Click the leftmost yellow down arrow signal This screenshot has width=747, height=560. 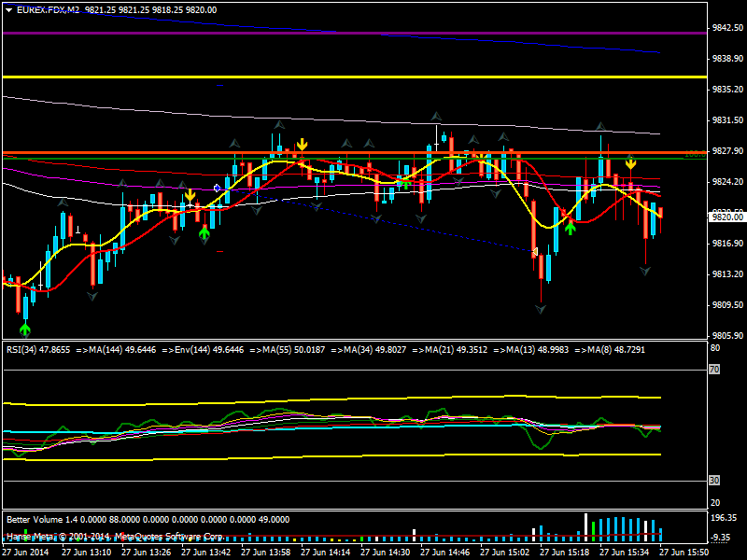tap(190, 195)
